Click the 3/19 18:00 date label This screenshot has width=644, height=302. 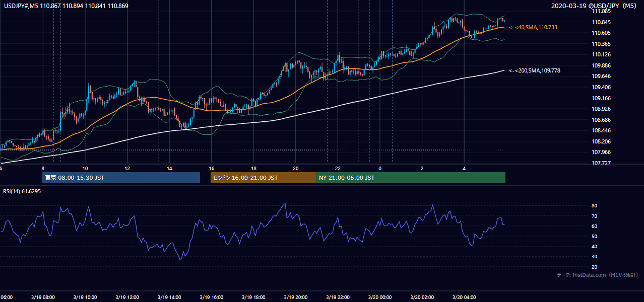point(253,297)
